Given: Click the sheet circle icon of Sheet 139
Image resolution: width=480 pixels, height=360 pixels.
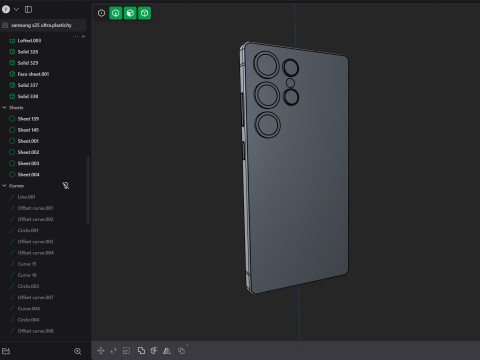Looking at the screenshot, I should point(12,119).
